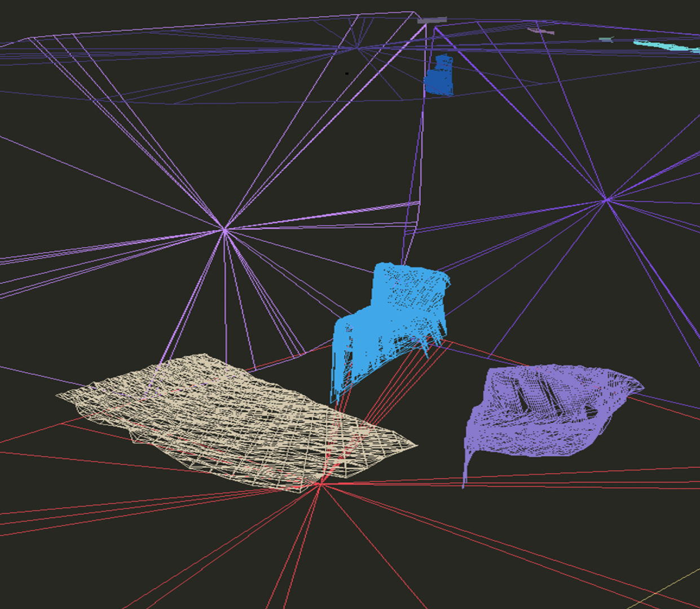This screenshot has height=609, width=700.
Task: Click the left corner tip of beige mesh
Action: tap(58, 396)
